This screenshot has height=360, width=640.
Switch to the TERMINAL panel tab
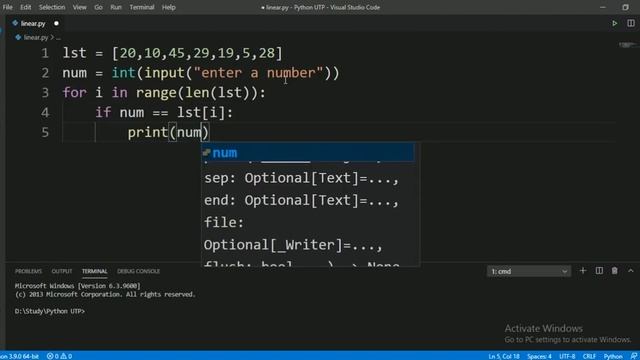[94, 271]
